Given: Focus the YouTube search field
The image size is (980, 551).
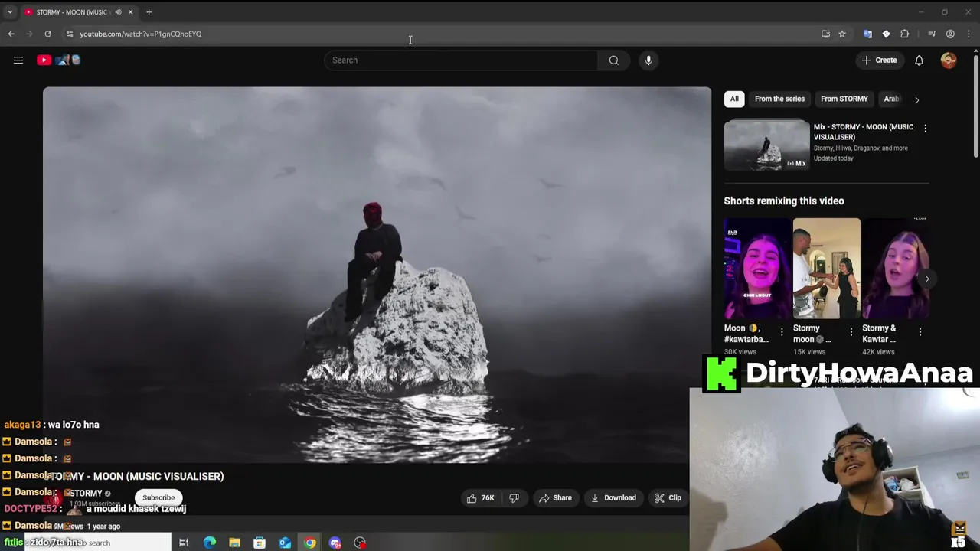Looking at the screenshot, I should (x=461, y=60).
